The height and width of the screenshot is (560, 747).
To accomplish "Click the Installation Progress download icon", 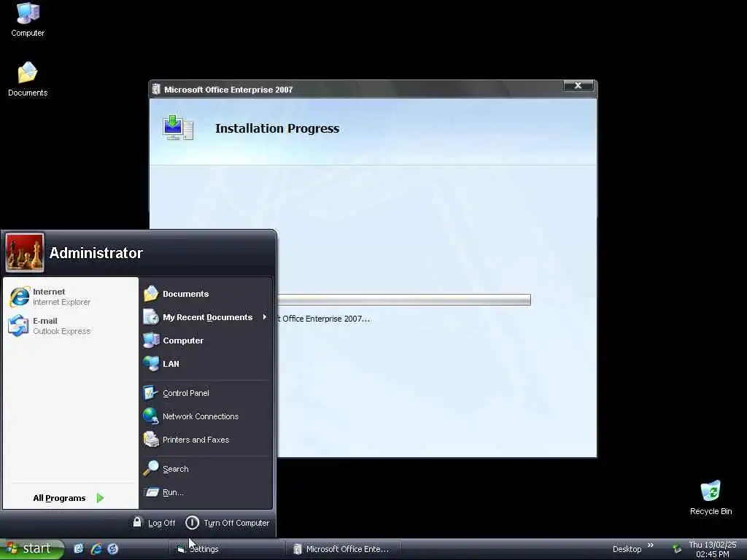I will pyautogui.click(x=178, y=128).
